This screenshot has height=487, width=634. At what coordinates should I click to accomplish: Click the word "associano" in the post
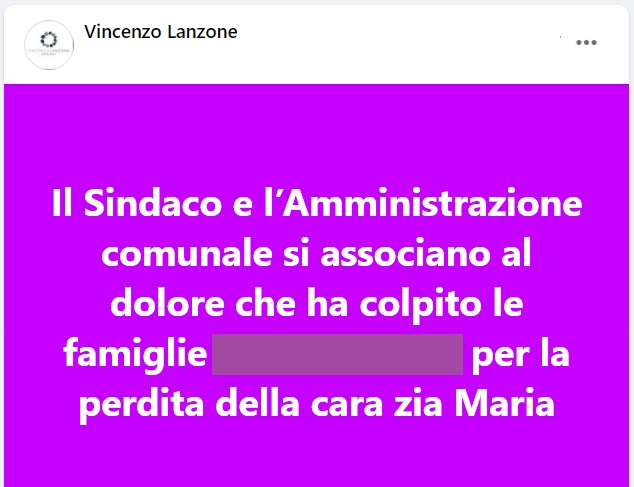(405, 254)
